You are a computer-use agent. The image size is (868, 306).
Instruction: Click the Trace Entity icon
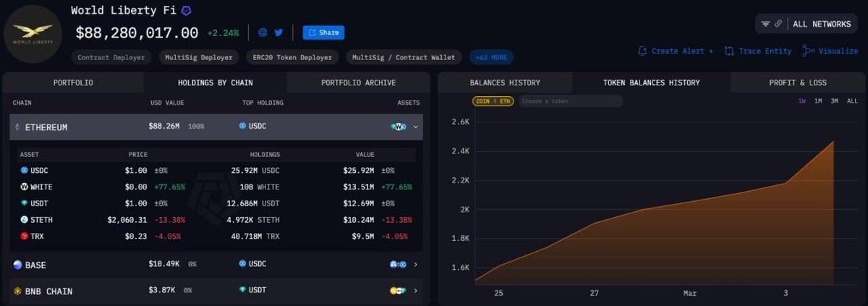[x=729, y=51]
